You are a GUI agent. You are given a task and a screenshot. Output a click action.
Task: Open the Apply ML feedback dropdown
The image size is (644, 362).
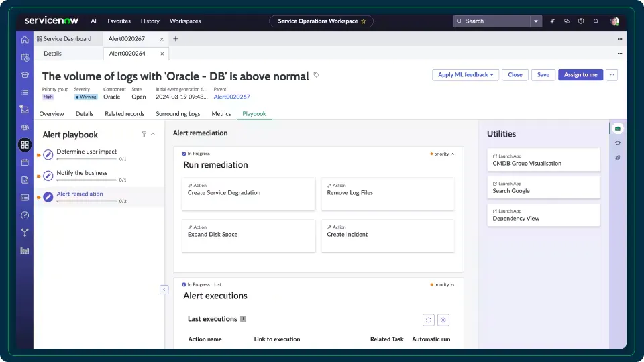tap(466, 74)
